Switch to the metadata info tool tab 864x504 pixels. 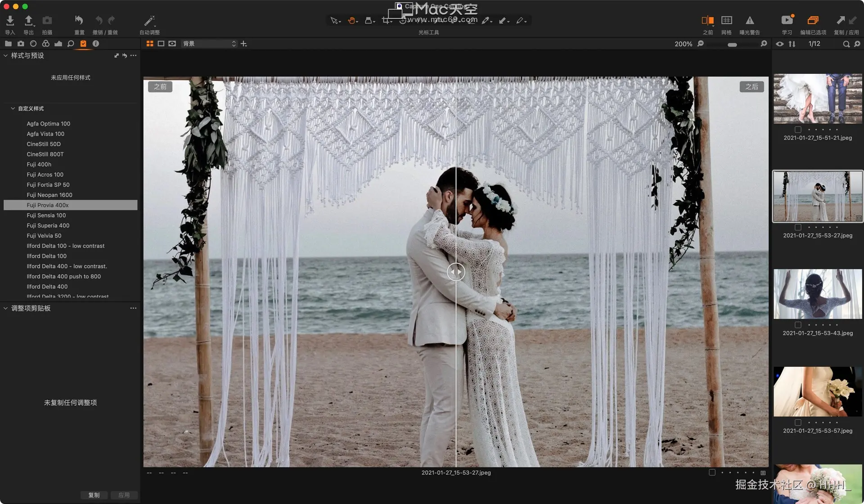point(96,44)
